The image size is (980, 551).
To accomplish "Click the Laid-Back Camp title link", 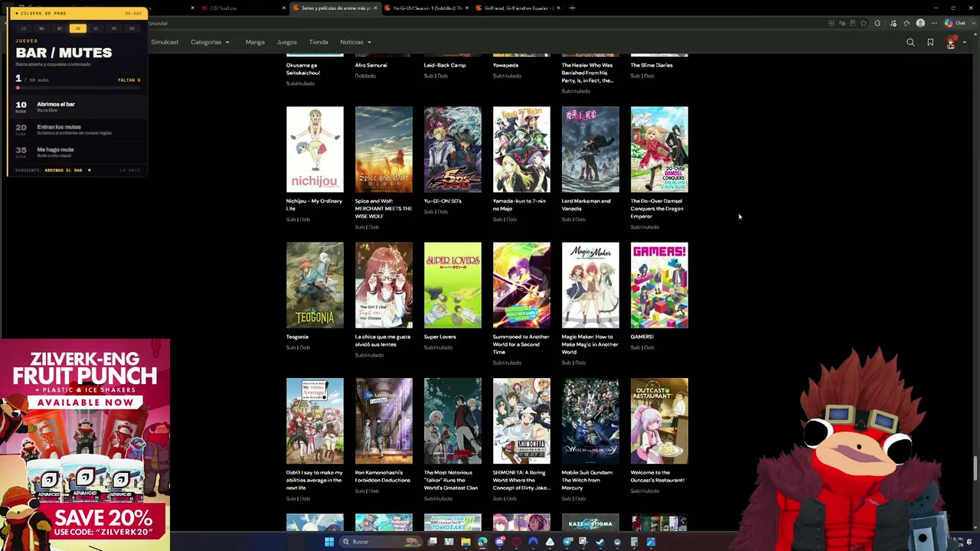I will point(445,65).
